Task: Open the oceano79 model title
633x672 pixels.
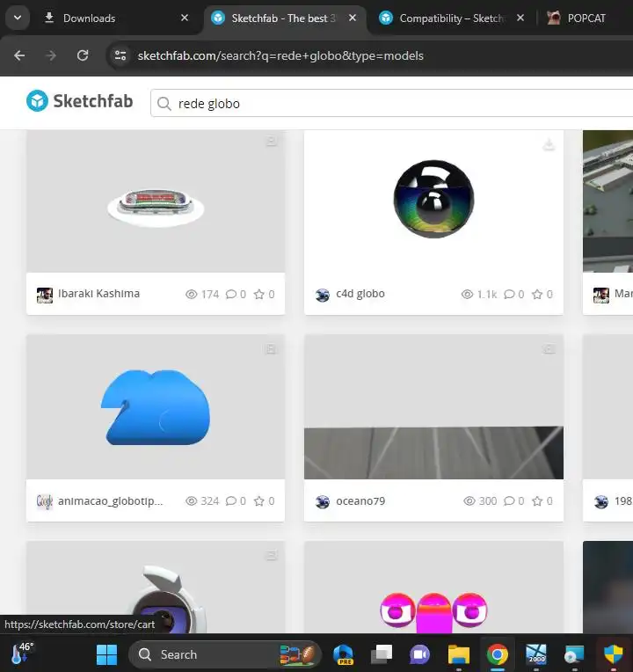Action: point(360,501)
